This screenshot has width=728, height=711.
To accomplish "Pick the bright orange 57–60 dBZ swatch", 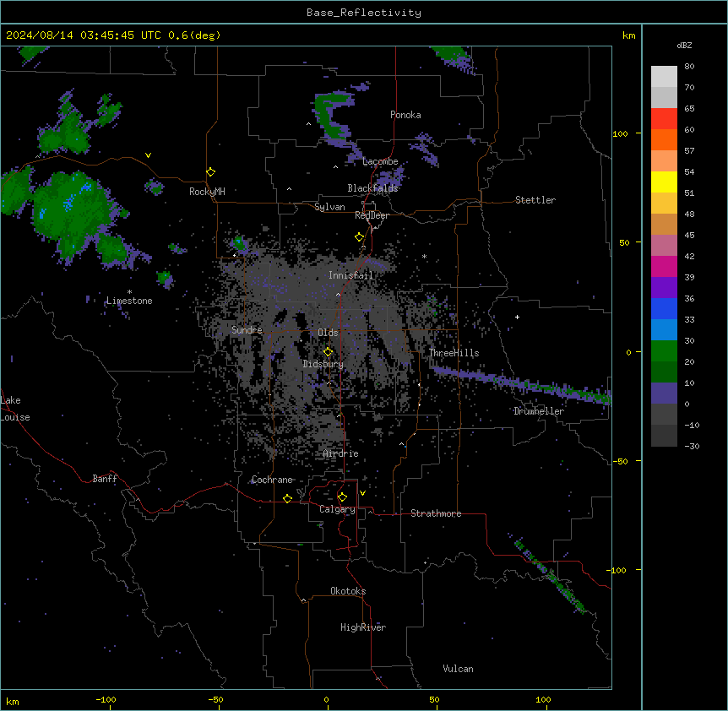I will point(664,139).
